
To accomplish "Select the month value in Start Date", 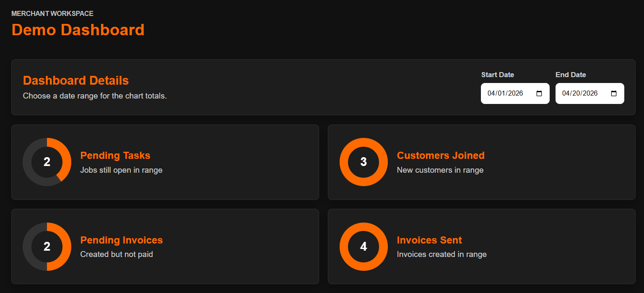I will [x=492, y=93].
